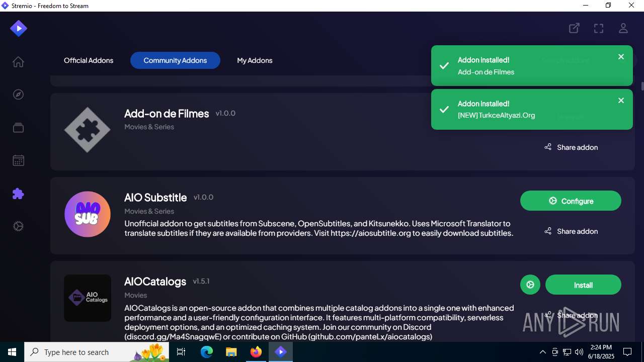Open the volume control tray icon
This screenshot has height=362, width=644.
[x=579, y=352]
